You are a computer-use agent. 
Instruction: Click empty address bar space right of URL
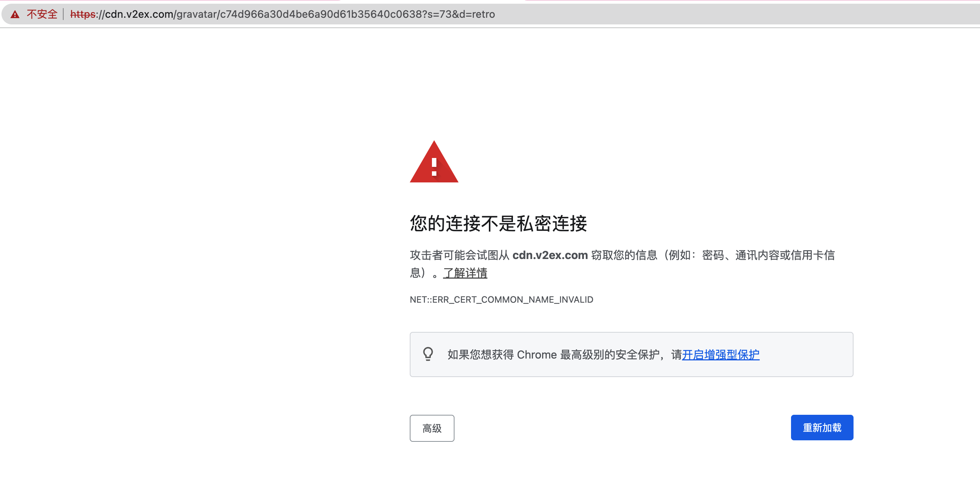pos(723,14)
